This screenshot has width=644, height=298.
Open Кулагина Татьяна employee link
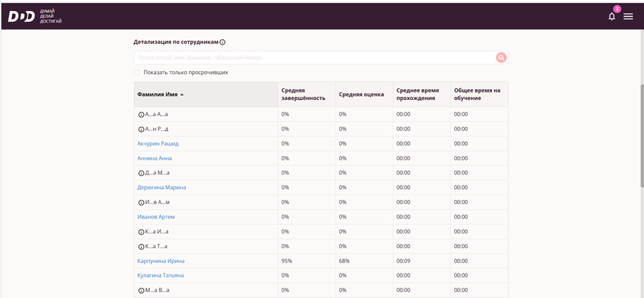(x=160, y=275)
